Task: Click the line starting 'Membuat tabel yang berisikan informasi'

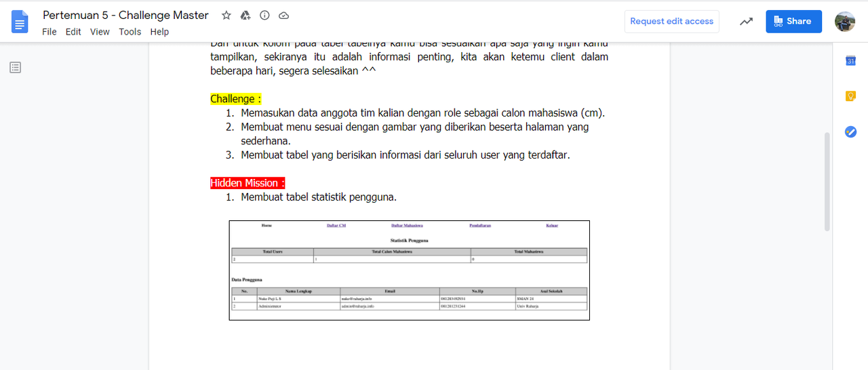Action: pos(406,155)
